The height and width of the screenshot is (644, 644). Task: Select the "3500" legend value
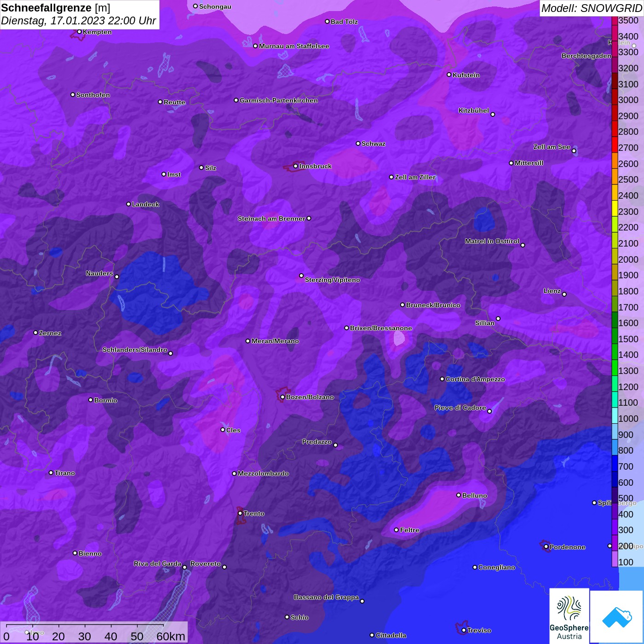click(628, 20)
